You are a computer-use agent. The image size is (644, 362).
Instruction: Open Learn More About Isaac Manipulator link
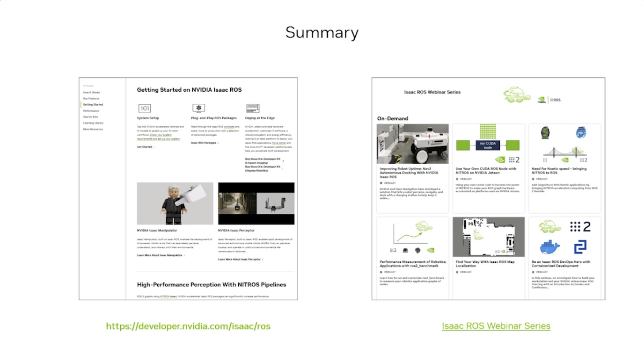(x=161, y=255)
